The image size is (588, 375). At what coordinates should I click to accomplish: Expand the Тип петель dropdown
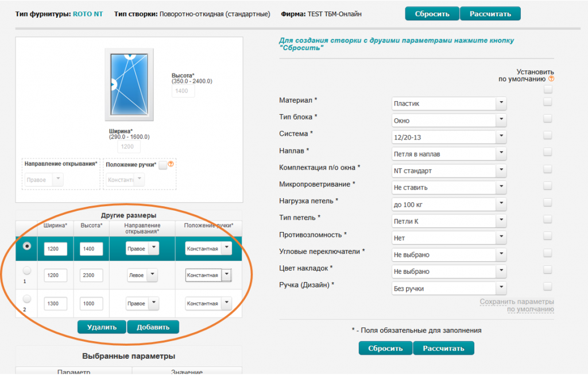click(x=449, y=221)
